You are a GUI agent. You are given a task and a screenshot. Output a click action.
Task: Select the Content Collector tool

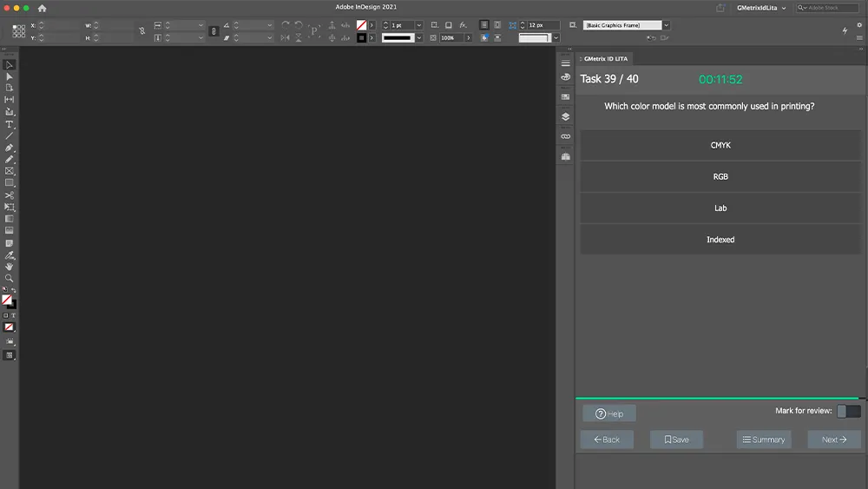pyautogui.click(x=10, y=111)
